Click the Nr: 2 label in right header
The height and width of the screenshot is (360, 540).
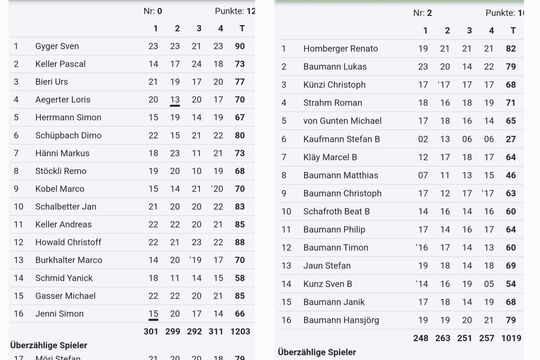pos(423,13)
